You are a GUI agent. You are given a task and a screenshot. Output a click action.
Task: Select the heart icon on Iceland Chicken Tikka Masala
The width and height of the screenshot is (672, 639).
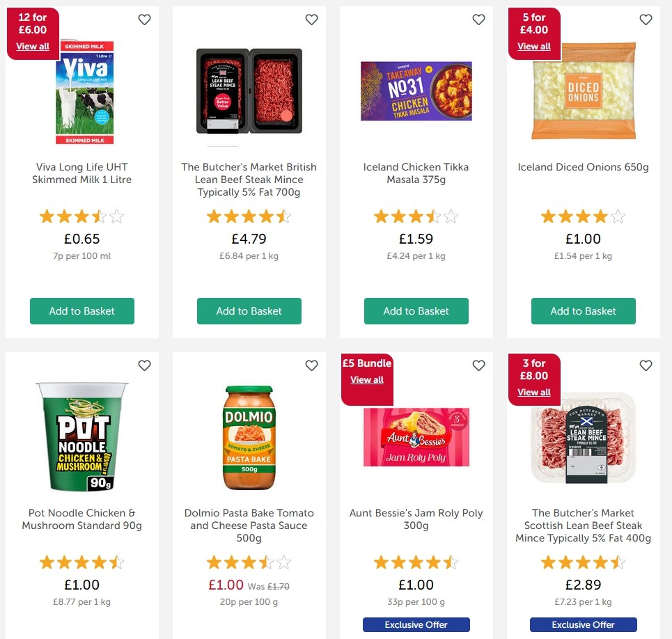(x=478, y=19)
